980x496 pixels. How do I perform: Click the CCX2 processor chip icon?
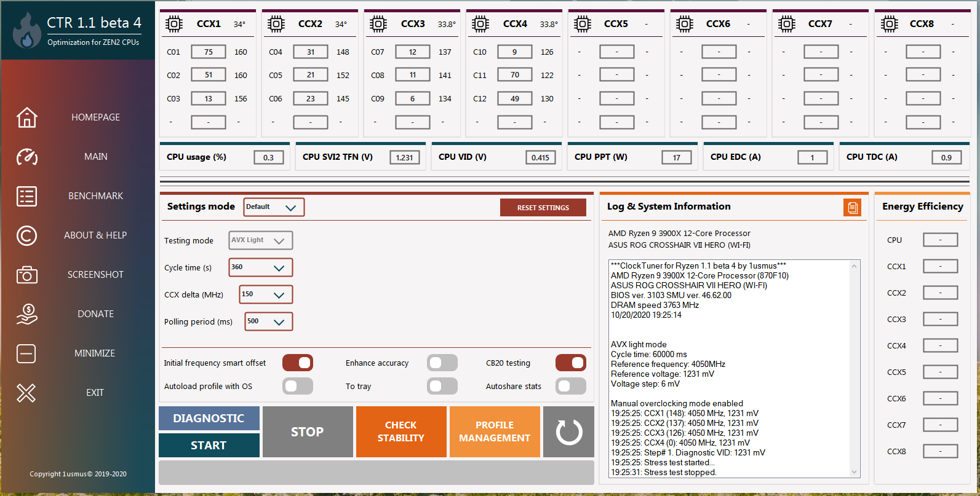point(276,24)
